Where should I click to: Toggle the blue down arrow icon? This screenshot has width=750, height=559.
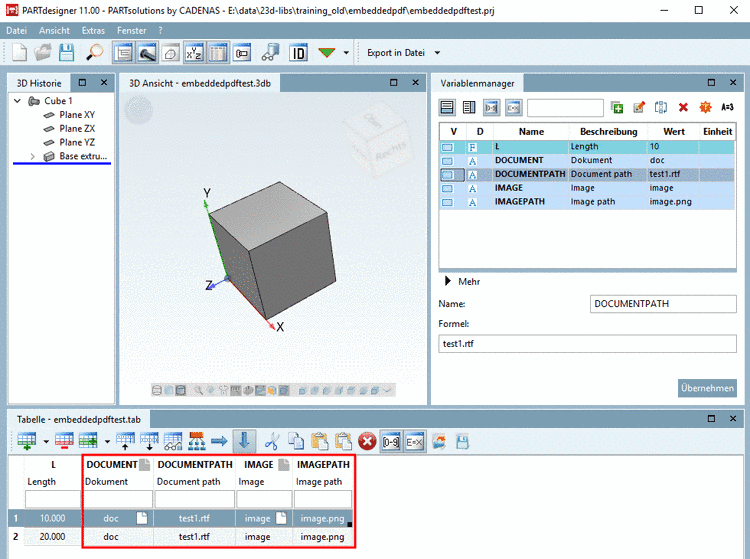pos(244,441)
